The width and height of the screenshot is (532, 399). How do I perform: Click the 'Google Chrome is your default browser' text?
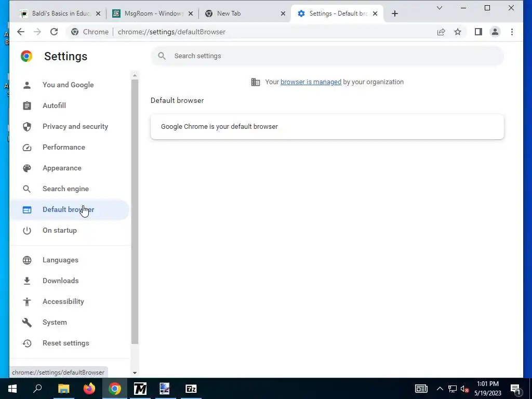(x=219, y=127)
